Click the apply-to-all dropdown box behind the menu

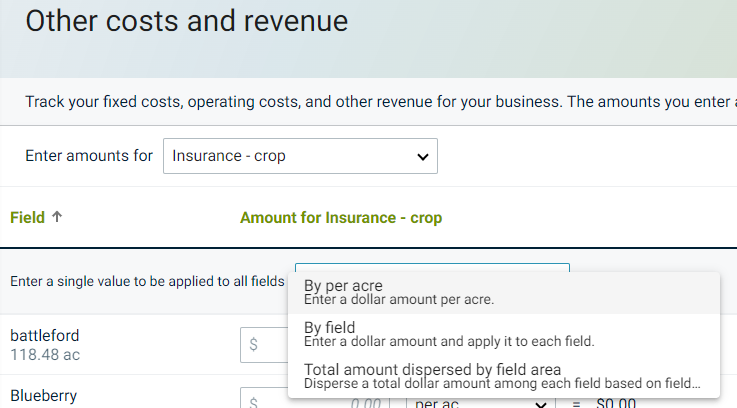click(x=432, y=268)
